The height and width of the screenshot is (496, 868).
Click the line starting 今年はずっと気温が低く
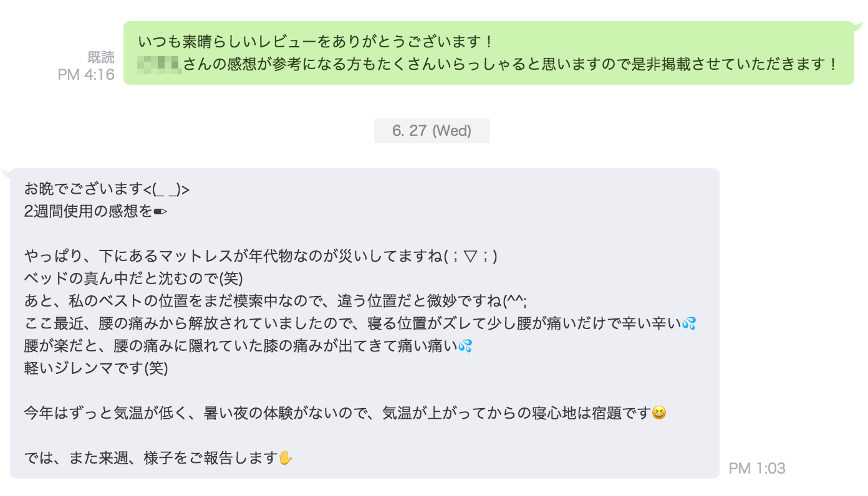click(345, 413)
